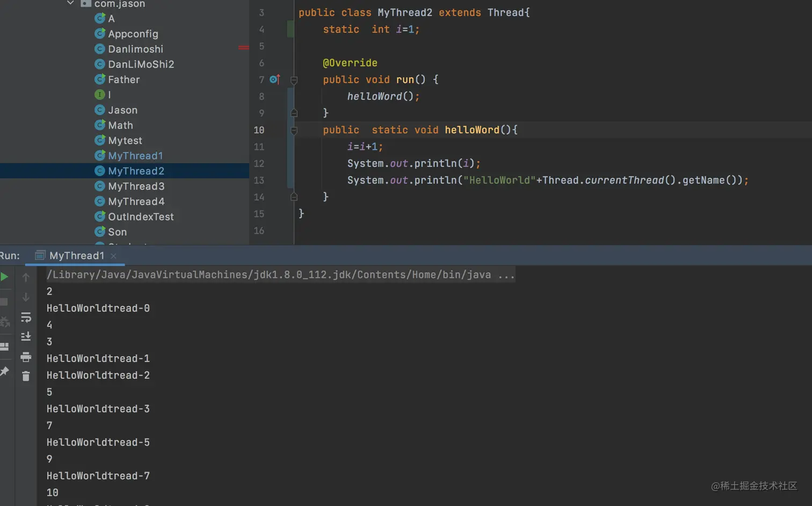
Task: Open Mytest in the project tree
Action: [125, 141]
